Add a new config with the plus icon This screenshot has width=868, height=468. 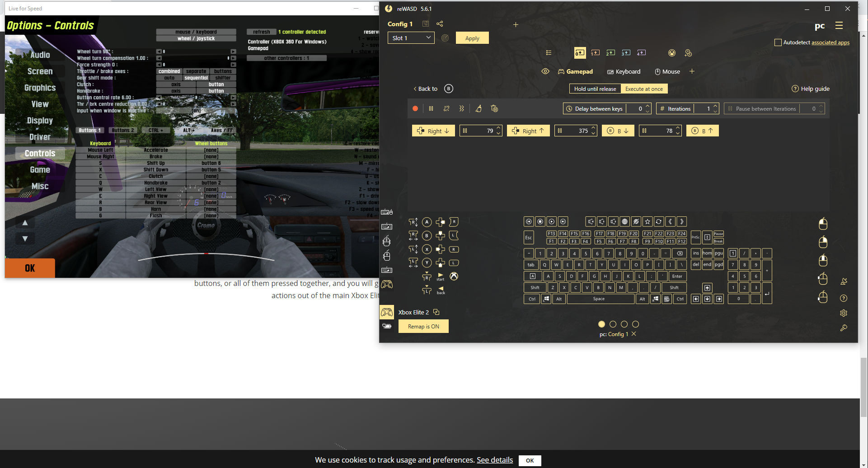[x=516, y=24]
